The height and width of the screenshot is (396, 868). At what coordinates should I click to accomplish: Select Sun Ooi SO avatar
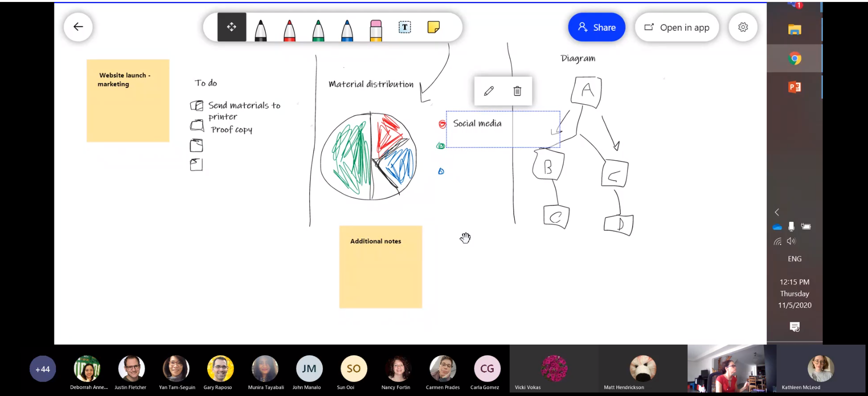tap(353, 369)
